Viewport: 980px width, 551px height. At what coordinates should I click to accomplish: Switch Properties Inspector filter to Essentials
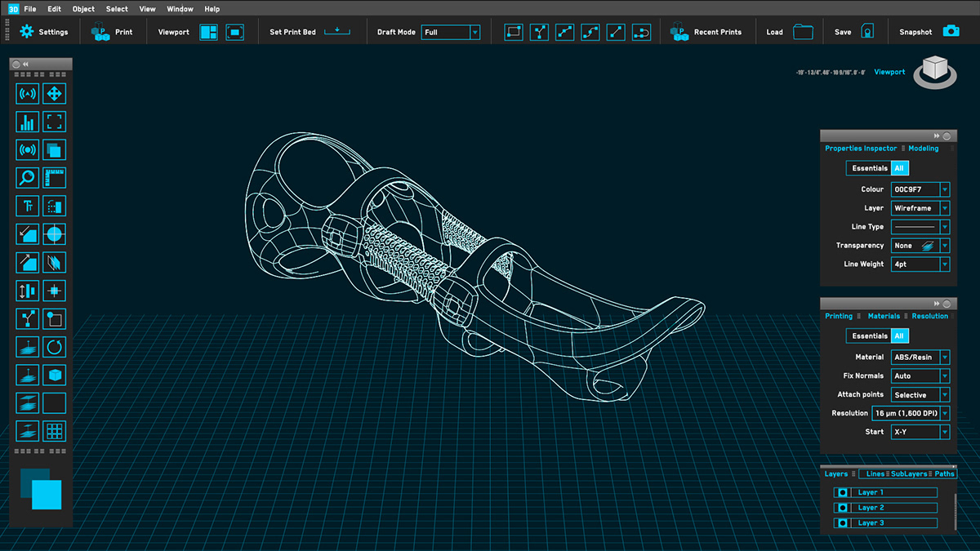click(869, 168)
